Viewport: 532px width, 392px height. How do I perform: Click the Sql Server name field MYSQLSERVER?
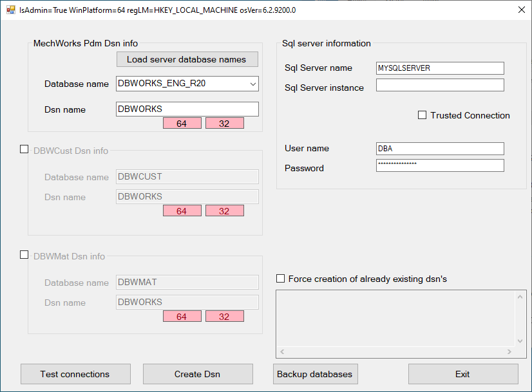(x=440, y=68)
